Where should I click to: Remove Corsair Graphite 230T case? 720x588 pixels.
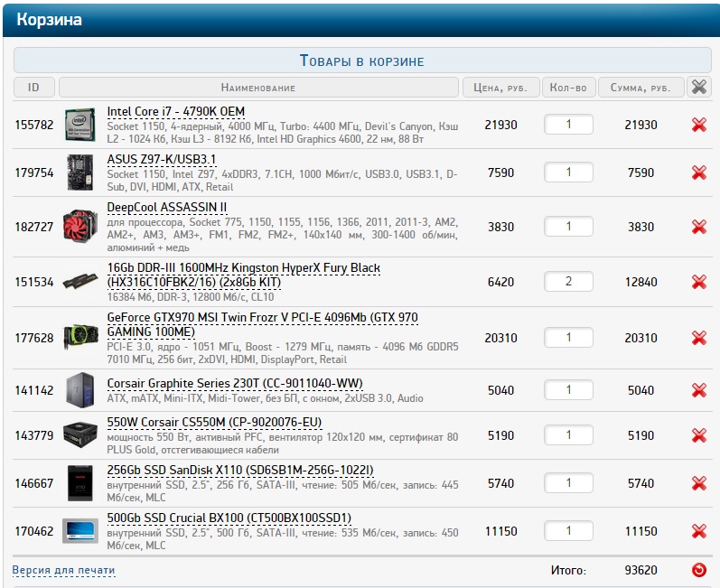click(x=699, y=390)
